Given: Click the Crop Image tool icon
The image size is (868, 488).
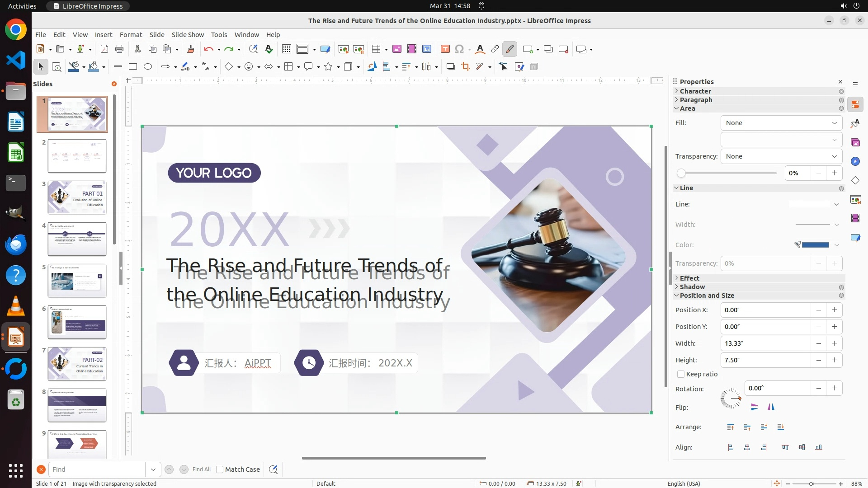Looking at the screenshot, I should pyautogui.click(x=465, y=67).
